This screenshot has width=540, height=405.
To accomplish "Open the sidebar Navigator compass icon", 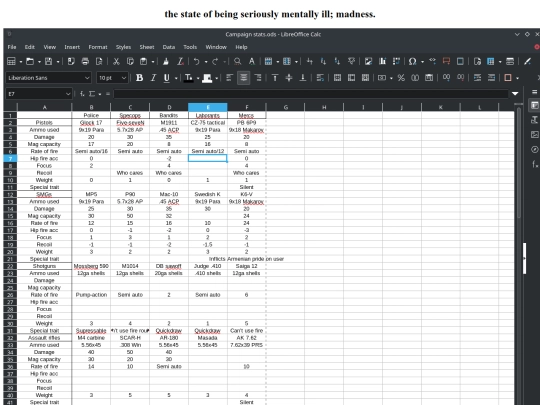I will (x=534, y=149).
